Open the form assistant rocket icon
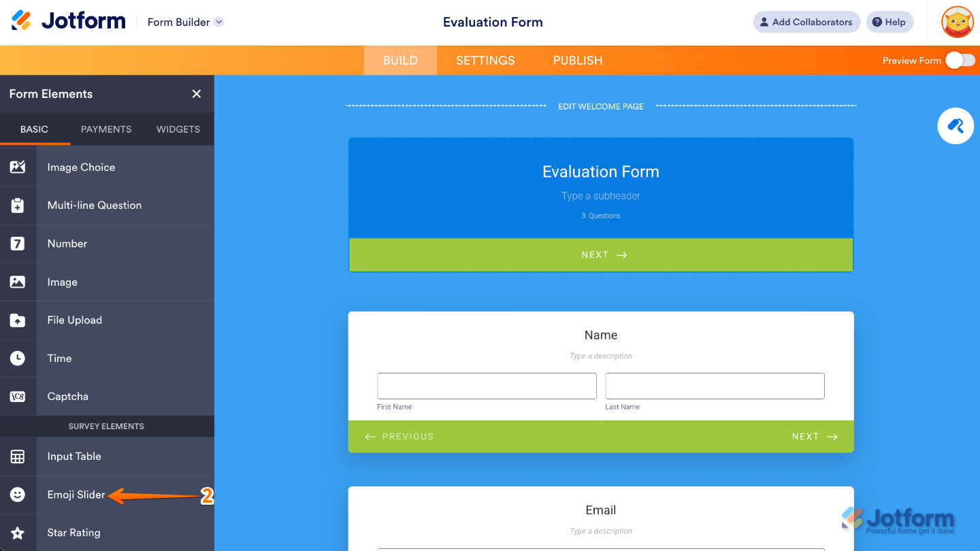This screenshot has width=980, height=551. (955, 126)
